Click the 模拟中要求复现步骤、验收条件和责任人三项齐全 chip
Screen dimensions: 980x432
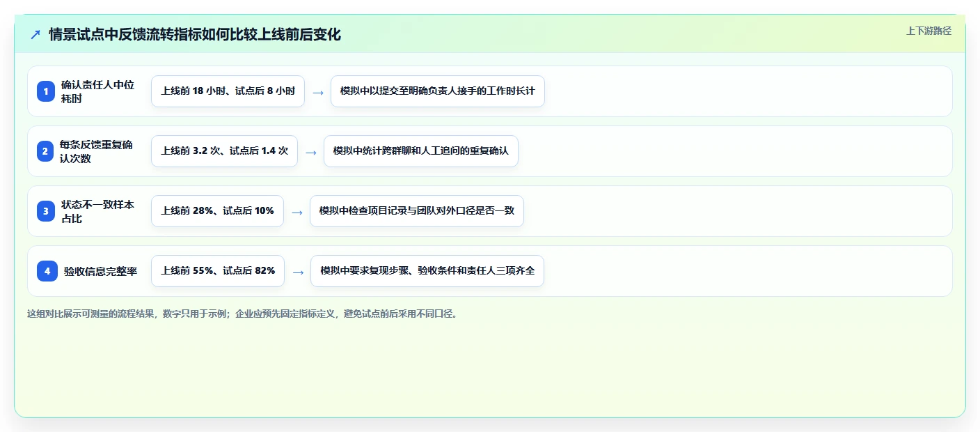427,271
